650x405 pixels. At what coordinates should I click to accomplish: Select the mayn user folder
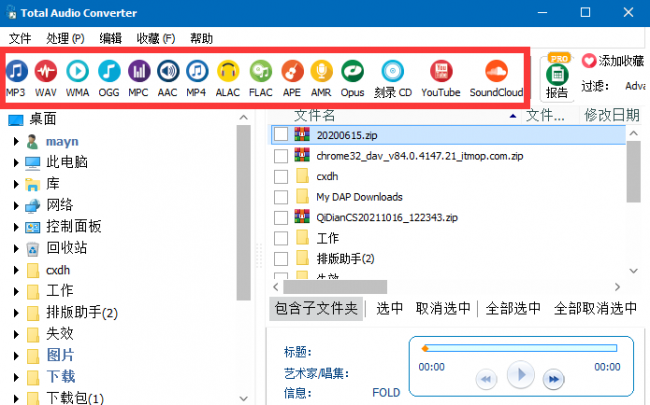[62, 141]
